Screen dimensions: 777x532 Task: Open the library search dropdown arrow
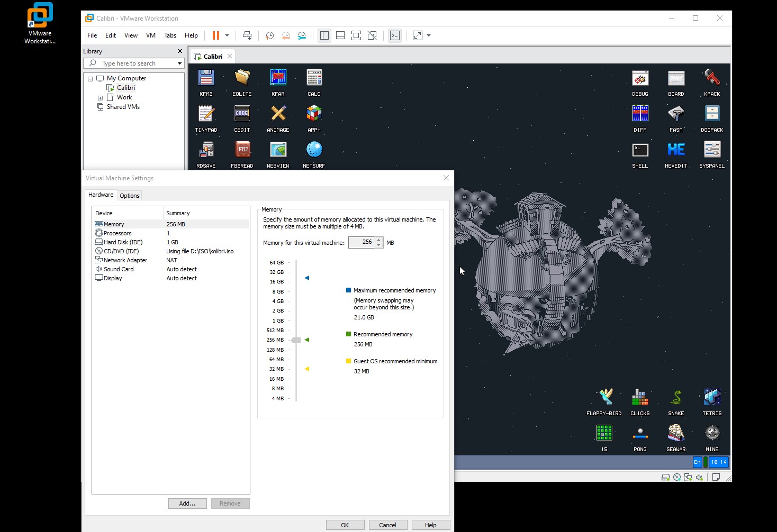click(x=179, y=63)
